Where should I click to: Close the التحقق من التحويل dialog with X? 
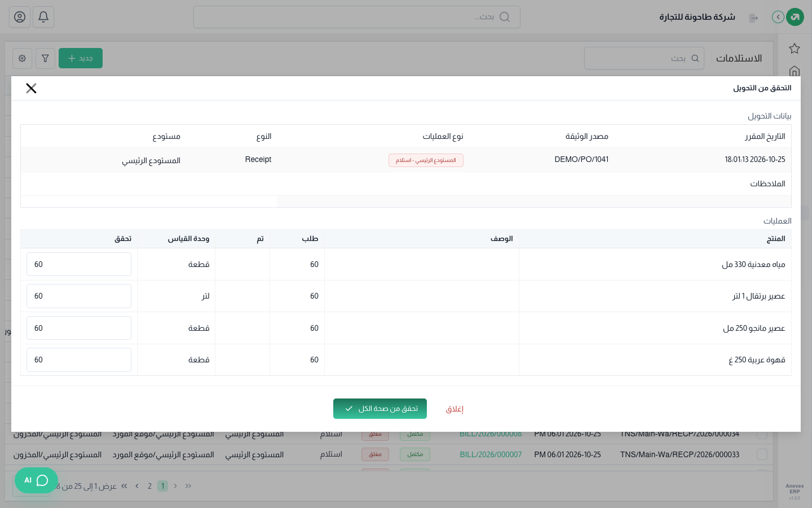tap(31, 88)
